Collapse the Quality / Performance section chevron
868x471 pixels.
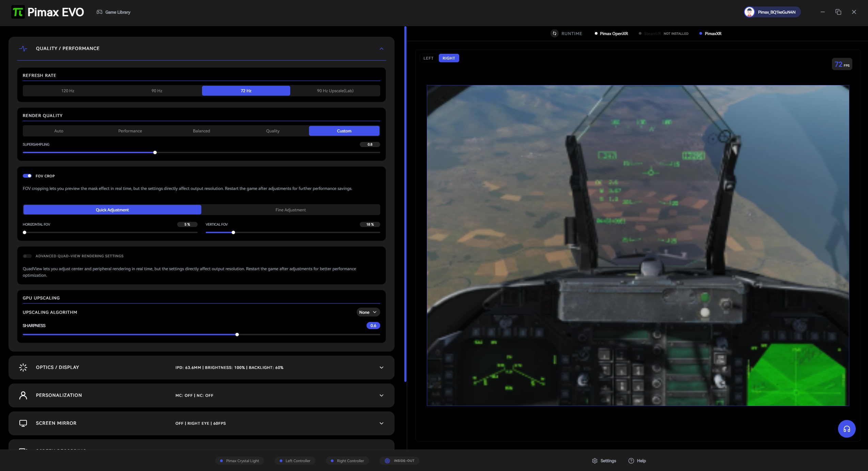382,49
